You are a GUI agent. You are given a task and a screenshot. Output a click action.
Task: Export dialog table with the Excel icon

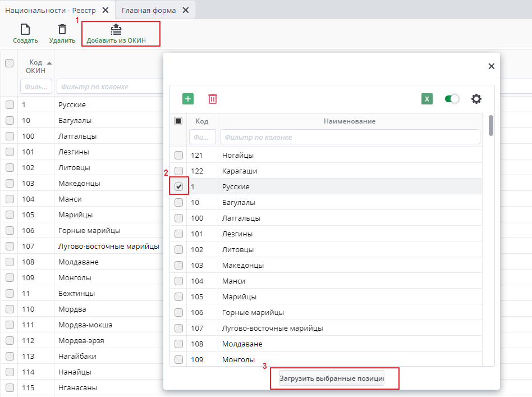click(427, 99)
